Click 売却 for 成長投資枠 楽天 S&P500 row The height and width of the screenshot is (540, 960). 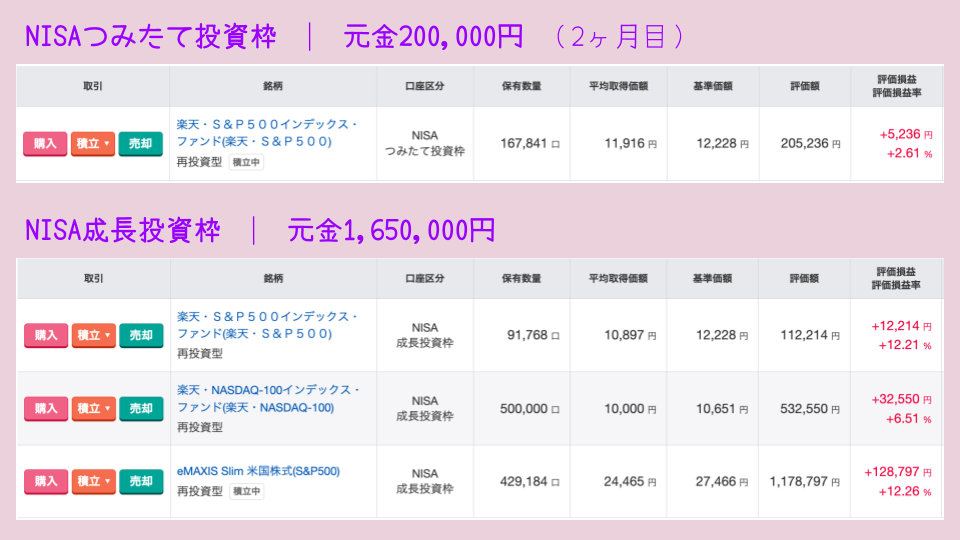[x=141, y=336]
